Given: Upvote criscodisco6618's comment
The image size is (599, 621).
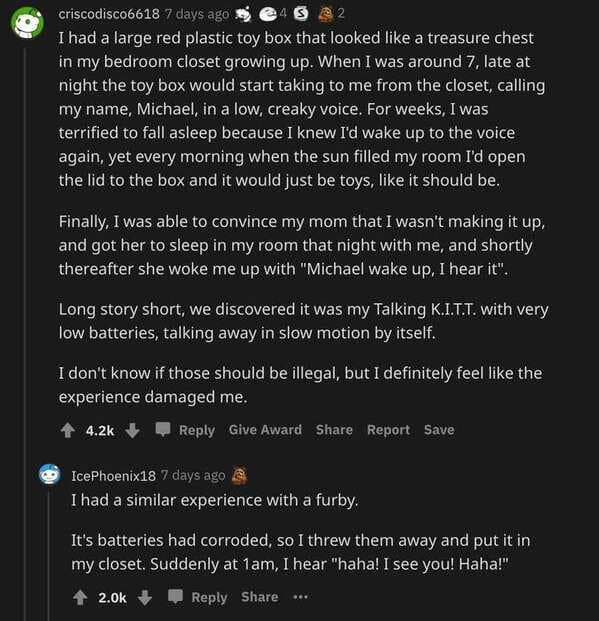Looking at the screenshot, I should pos(68,430).
